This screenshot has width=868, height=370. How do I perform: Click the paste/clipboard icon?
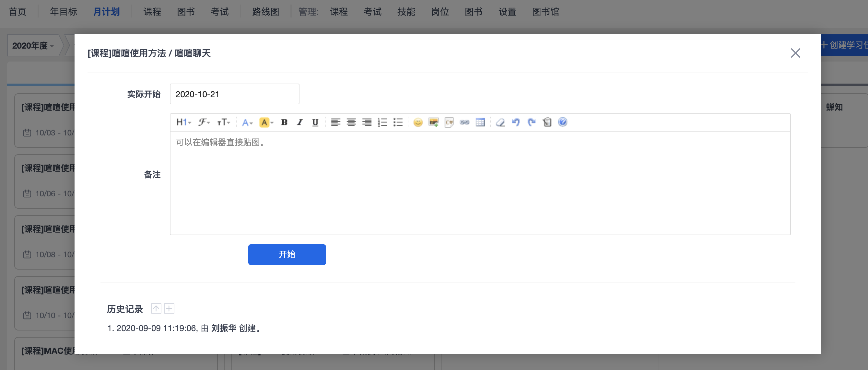tap(547, 122)
